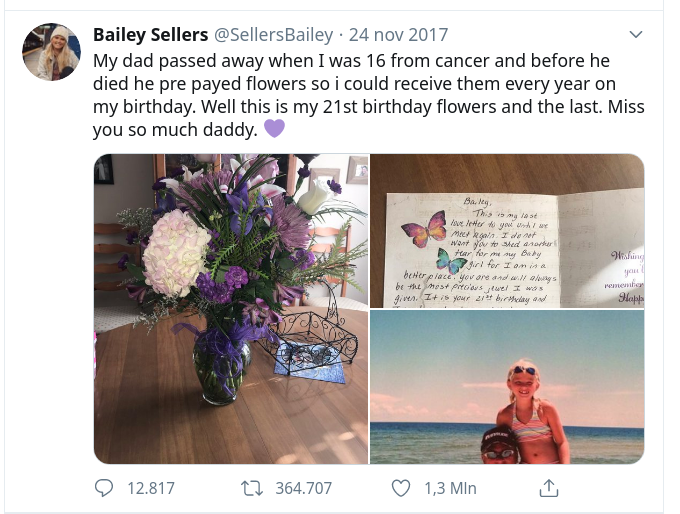Screen dimensions: 680x514
Task: View the 12.817 replies count
Action: pos(150,488)
